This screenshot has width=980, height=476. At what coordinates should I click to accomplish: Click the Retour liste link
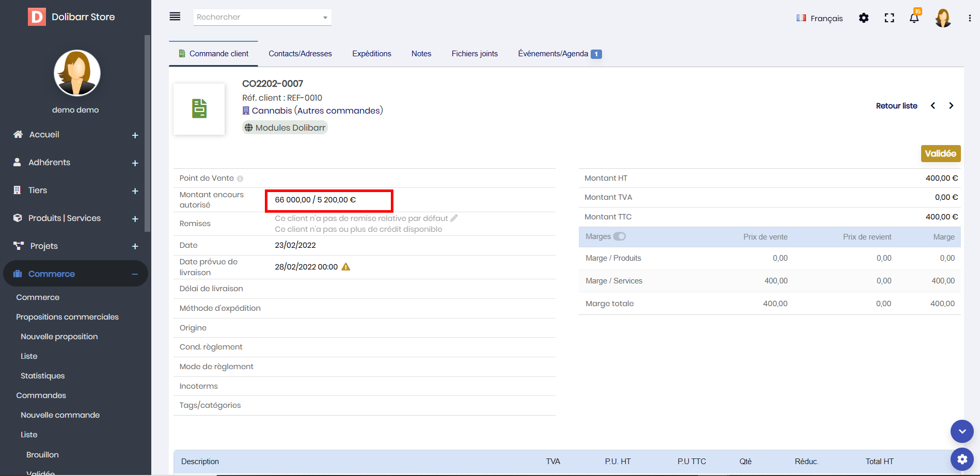pyautogui.click(x=896, y=106)
